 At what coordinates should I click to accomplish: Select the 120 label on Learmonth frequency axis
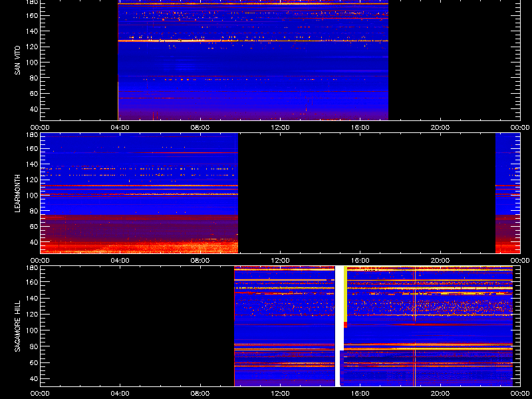point(32,180)
